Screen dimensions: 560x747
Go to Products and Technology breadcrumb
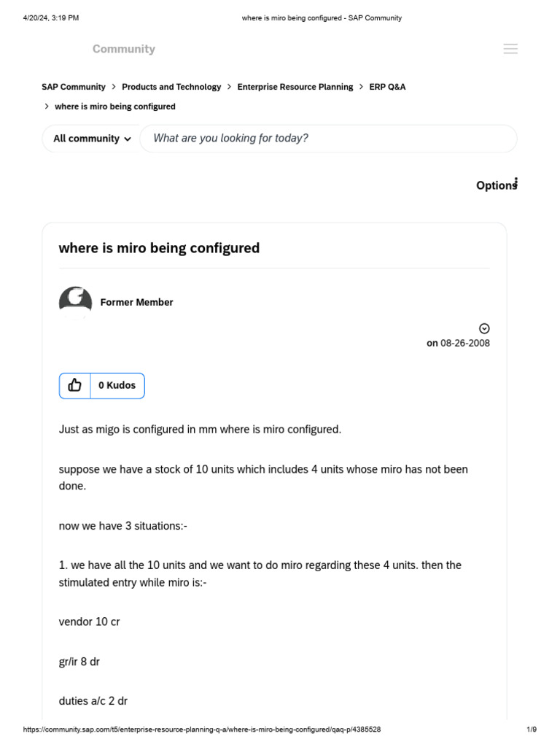point(171,87)
